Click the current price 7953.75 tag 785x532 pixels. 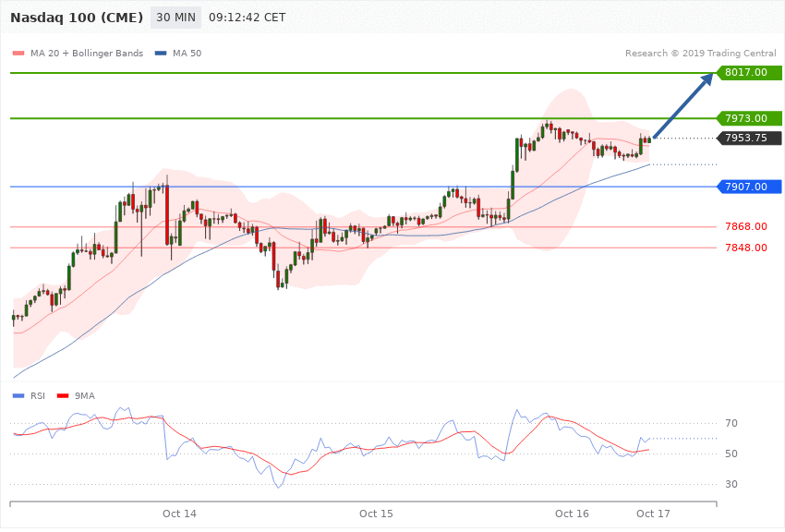point(750,139)
